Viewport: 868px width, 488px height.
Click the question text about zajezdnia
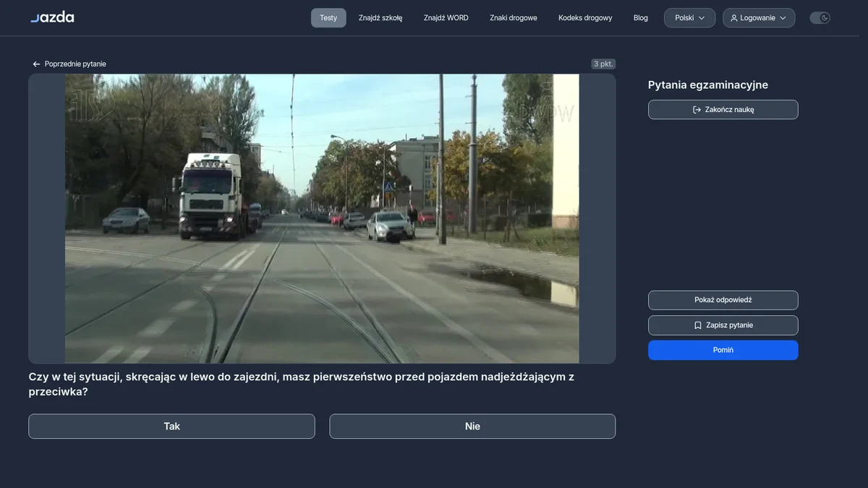click(x=302, y=385)
